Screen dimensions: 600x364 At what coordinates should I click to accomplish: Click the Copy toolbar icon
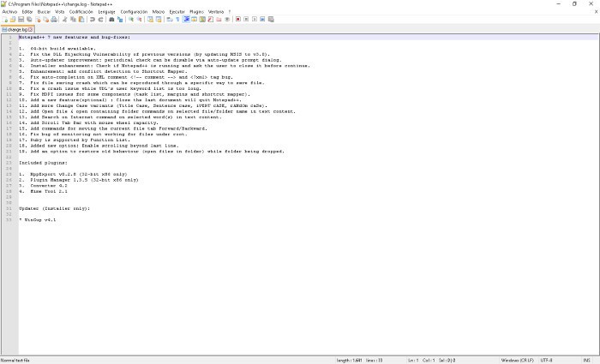(73, 19)
